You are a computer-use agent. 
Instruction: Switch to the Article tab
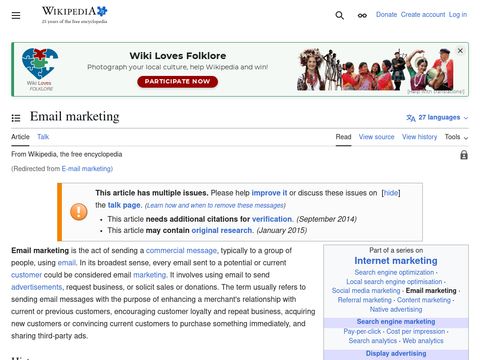[20, 137]
